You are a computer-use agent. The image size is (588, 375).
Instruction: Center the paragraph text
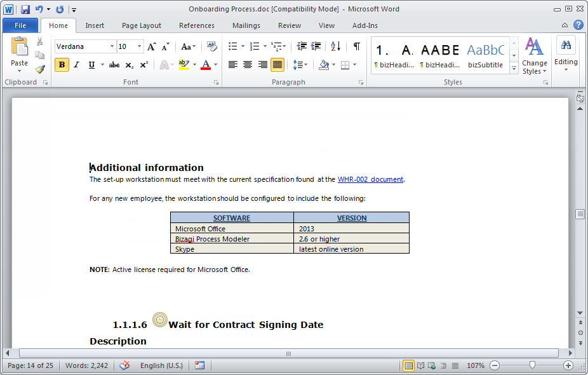[248, 65]
